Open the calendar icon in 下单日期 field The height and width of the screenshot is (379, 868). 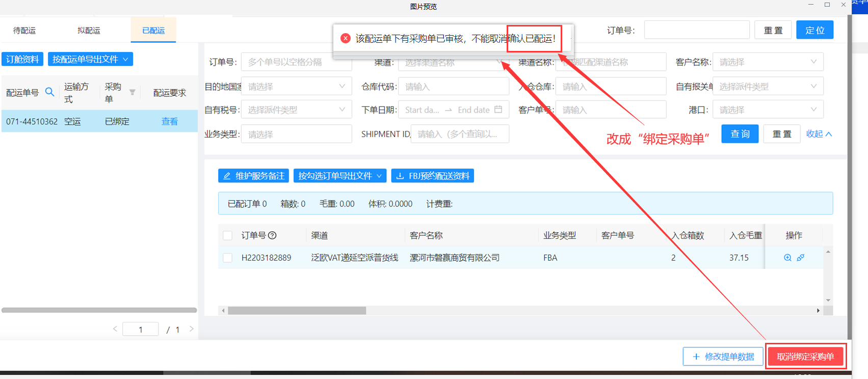click(x=498, y=110)
